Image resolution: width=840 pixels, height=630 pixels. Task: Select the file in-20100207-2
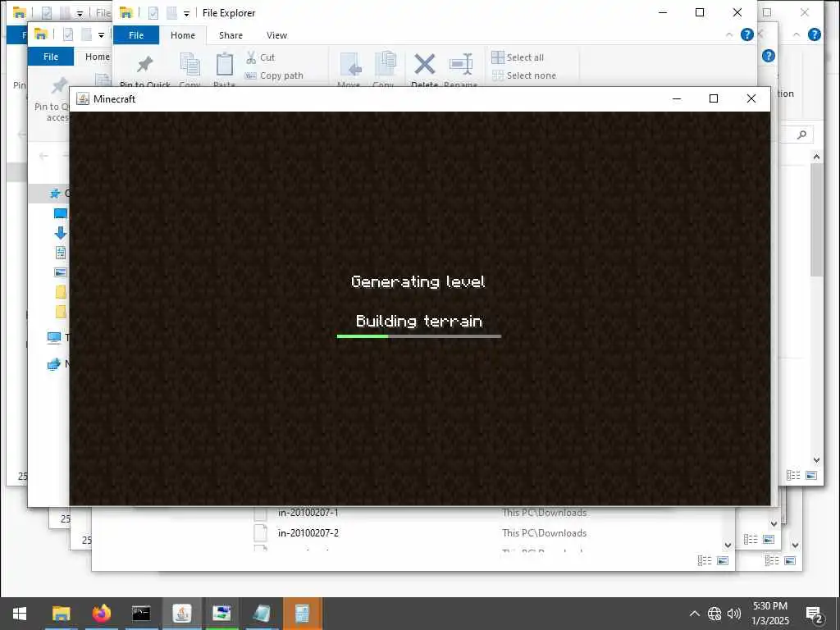[308, 533]
